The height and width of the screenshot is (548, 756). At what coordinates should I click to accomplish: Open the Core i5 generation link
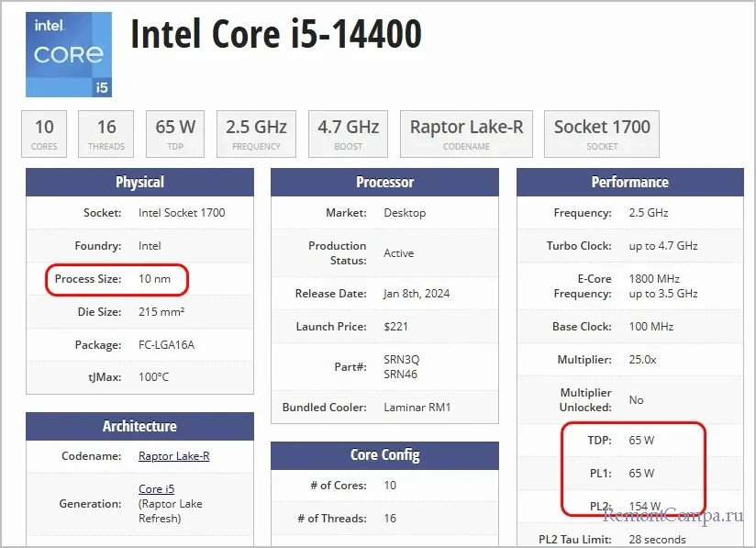pos(156,489)
